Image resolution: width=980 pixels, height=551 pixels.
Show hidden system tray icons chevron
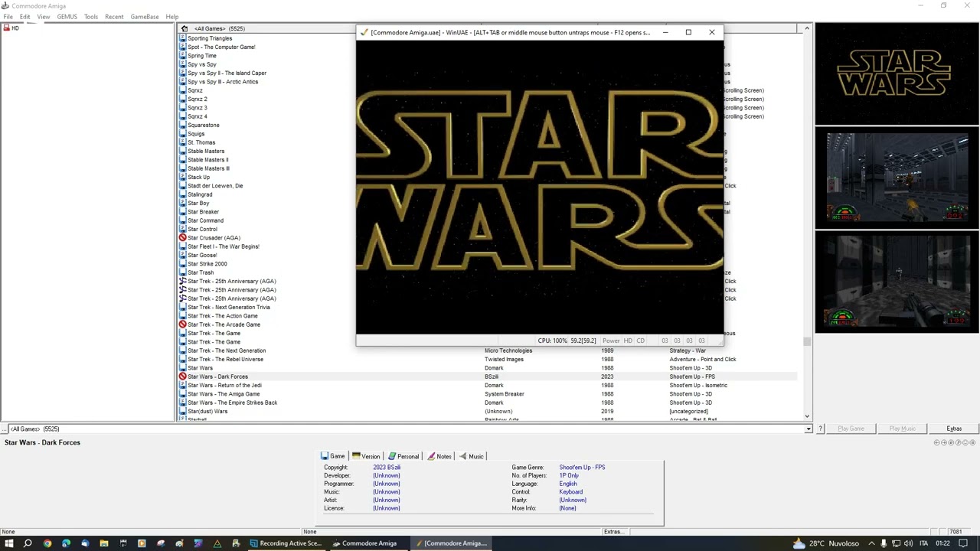pyautogui.click(x=870, y=543)
